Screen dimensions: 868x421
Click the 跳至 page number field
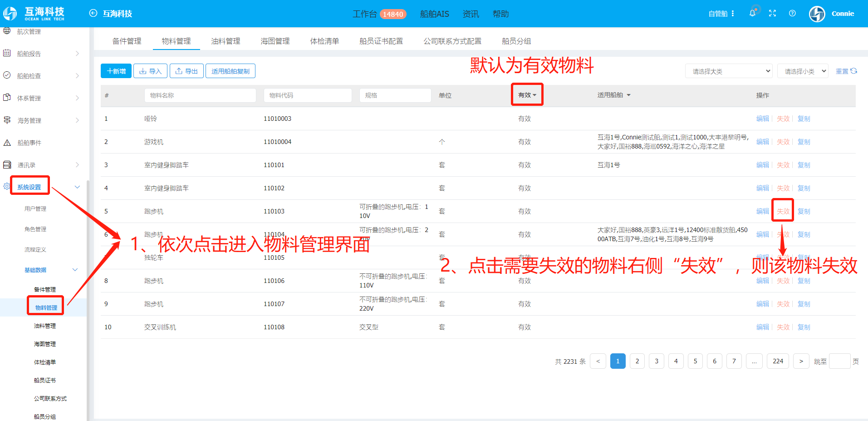(839, 361)
